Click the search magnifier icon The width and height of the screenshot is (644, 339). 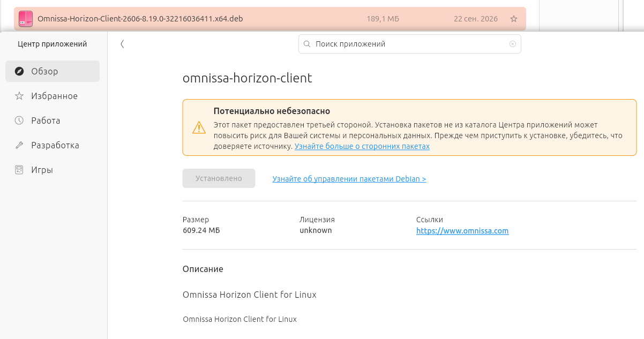click(x=307, y=44)
